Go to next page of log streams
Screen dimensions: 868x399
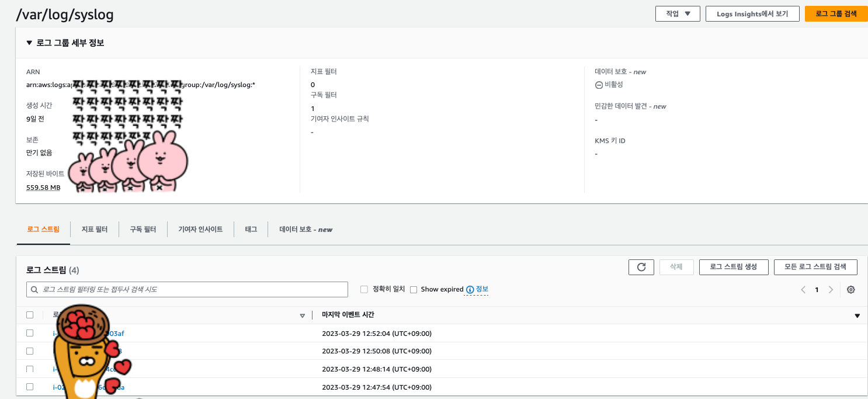[831, 290]
